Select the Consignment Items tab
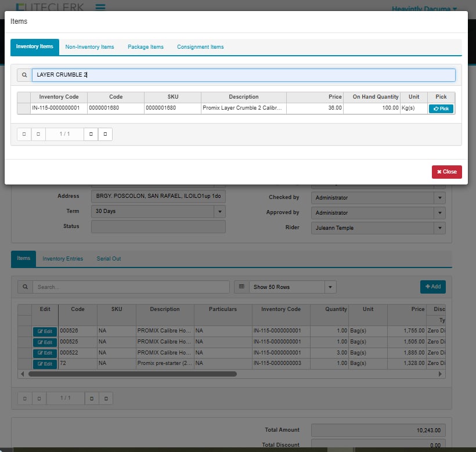476x452 pixels. pyautogui.click(x=200, y=47)
